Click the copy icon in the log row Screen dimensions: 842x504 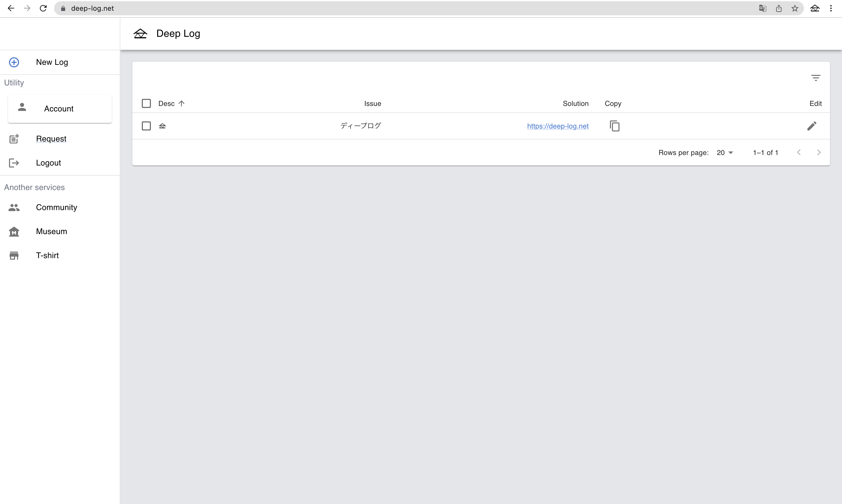(x=614, y=126)
